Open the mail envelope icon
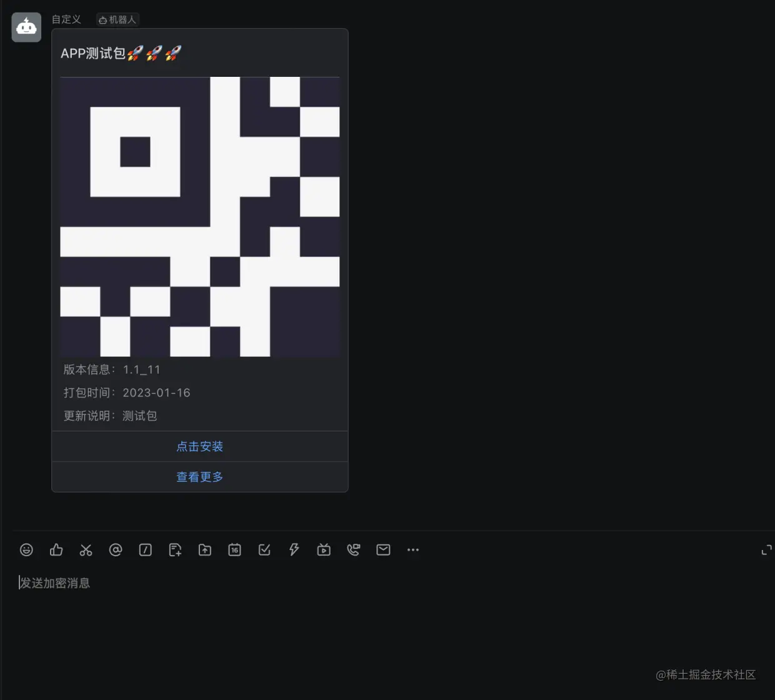The image size is (775, 700). click(383, 550)
